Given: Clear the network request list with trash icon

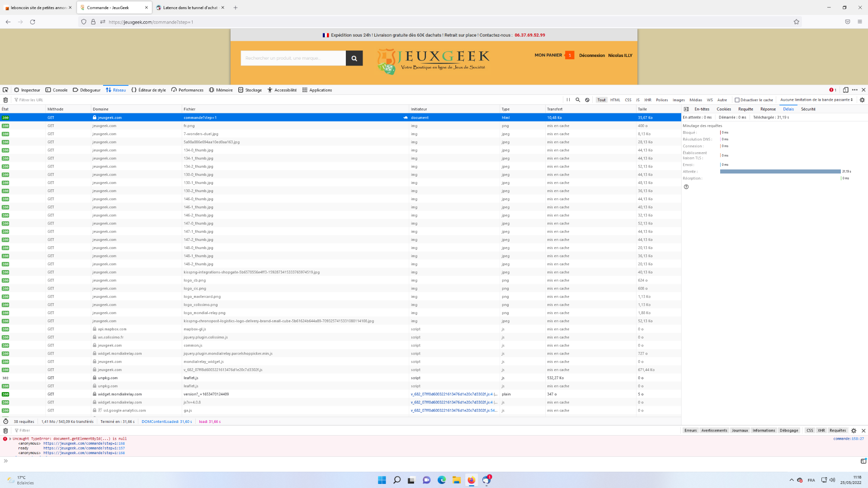Looking at the screenshot, I should (x=5, y=100).
